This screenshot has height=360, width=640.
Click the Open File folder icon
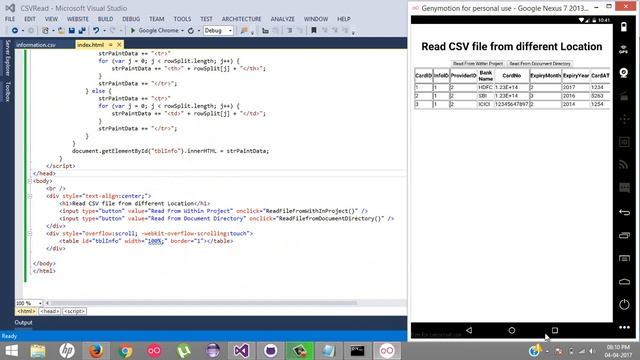click(61, 31)
